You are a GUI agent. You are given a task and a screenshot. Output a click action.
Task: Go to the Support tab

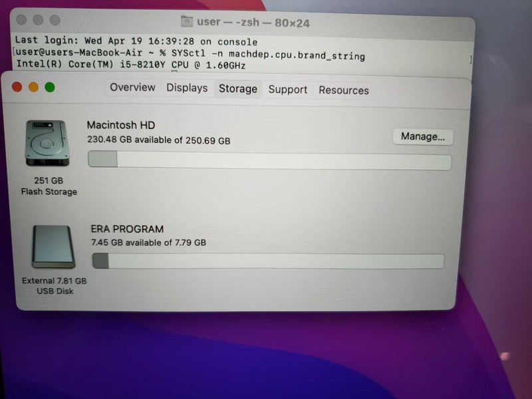click(288, 90)
